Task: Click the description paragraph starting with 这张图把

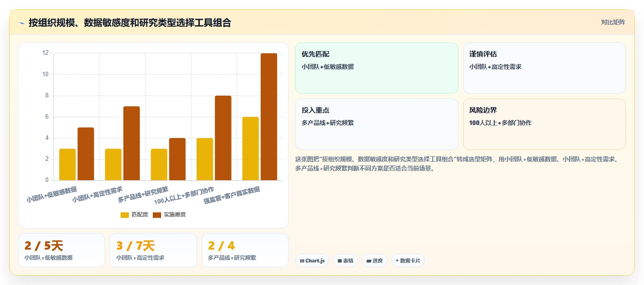Action: [x=459, y=164]
